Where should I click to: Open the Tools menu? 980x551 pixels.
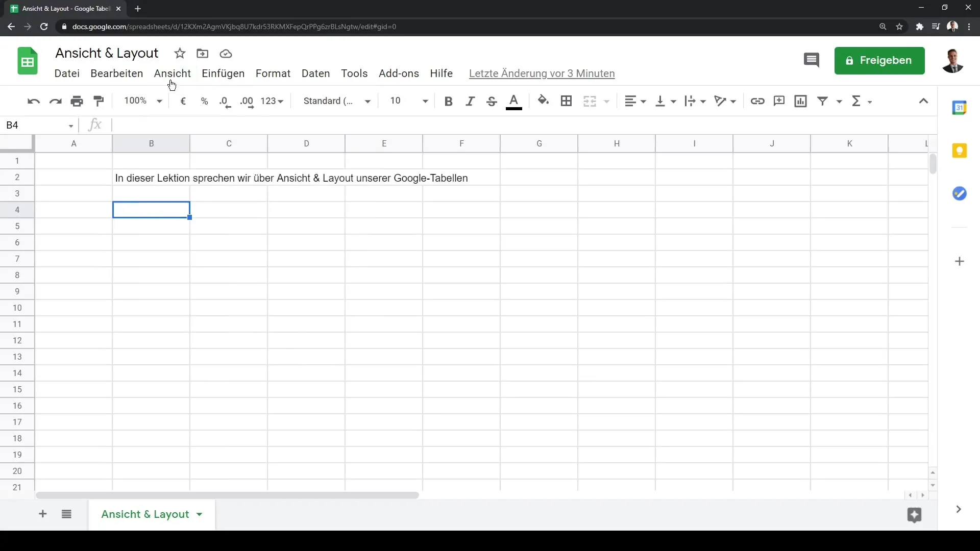click(354, 73)
